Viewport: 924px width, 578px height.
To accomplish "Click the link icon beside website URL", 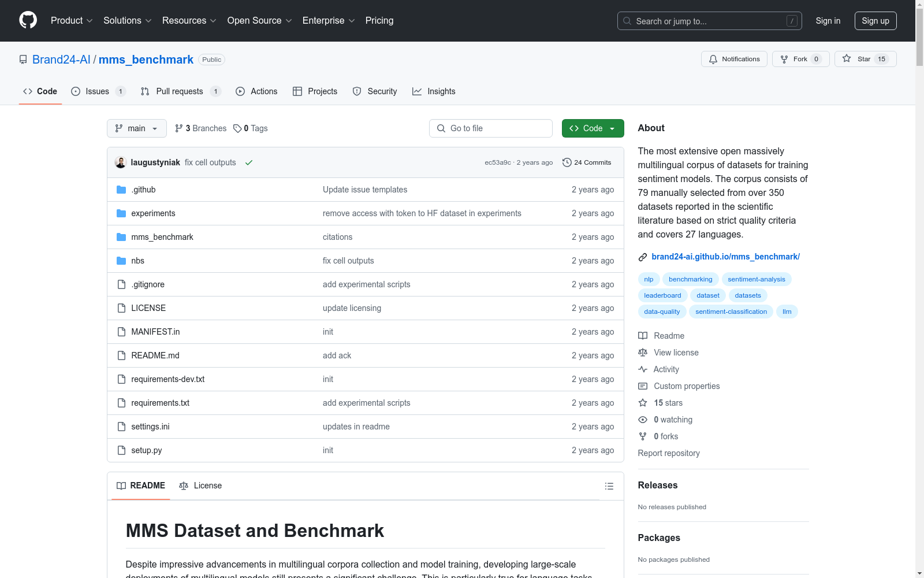I will (643, 257).
